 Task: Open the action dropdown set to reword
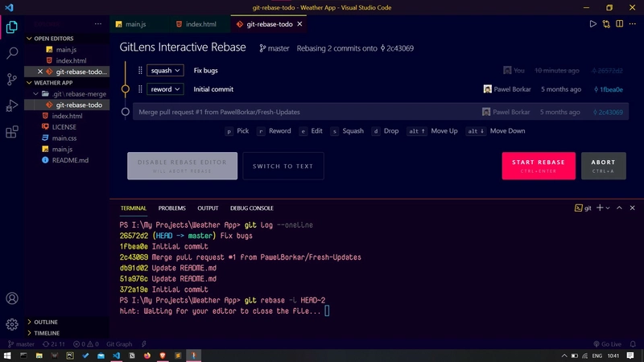coord(165,89)
